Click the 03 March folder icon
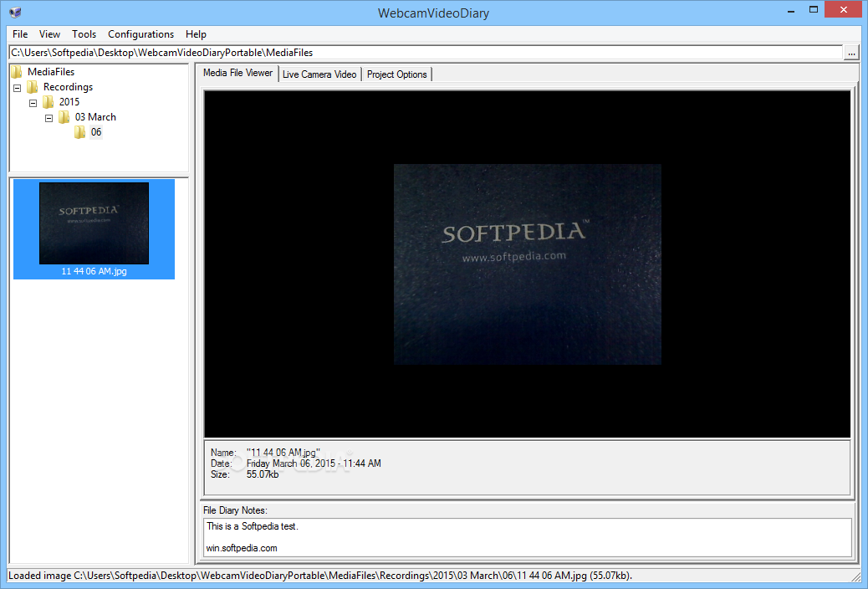The image size is (868, 589). 64,117
